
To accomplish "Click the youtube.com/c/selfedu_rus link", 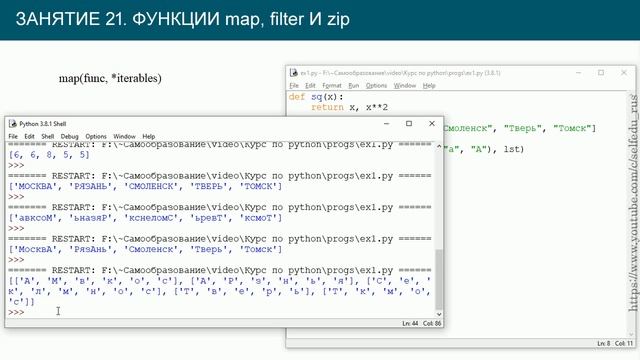I will [633, 203].
